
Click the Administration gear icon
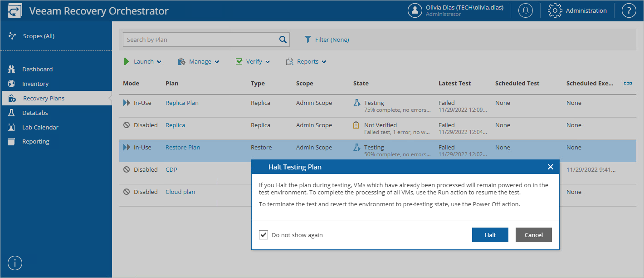555,11
